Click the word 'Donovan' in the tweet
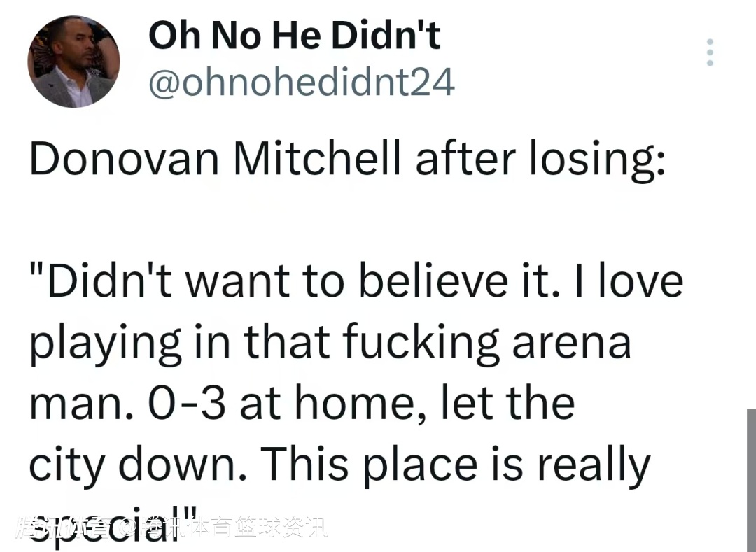The height and width of the screenshot is (552, 756). 125,159
